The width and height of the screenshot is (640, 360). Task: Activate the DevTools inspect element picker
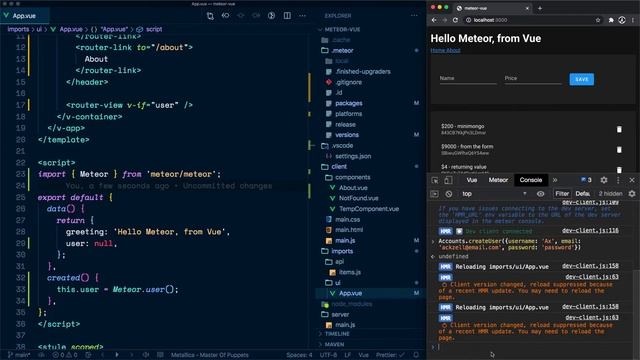click(x=435, y=180)
